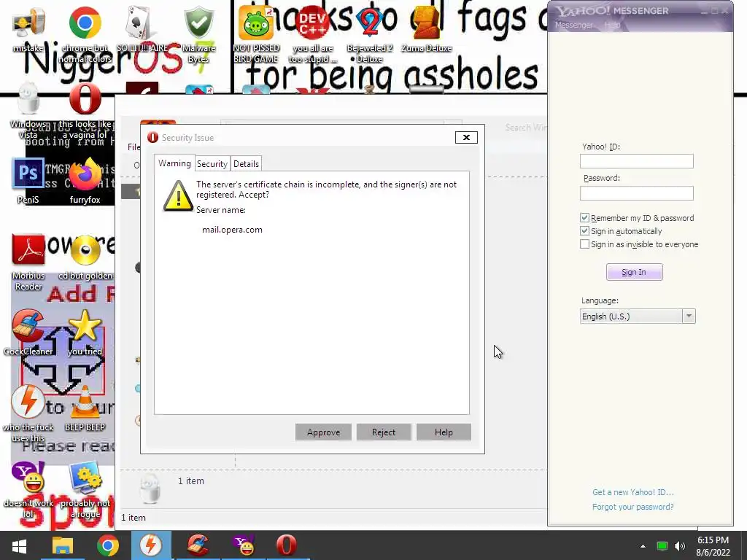The height and width of the screenshot is (560, 747).
Task: Click the Yahoo Sign In button
Action: tap(634, 272)
